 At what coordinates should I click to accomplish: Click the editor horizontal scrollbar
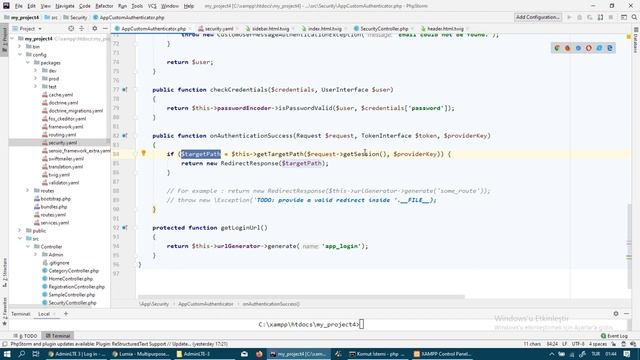[301, 297]
